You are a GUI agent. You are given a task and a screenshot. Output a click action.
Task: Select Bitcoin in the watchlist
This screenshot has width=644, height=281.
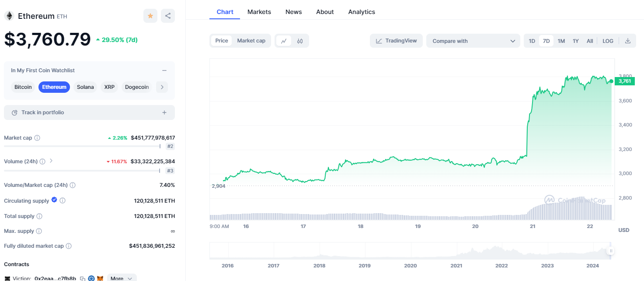(x=23, y=87)
